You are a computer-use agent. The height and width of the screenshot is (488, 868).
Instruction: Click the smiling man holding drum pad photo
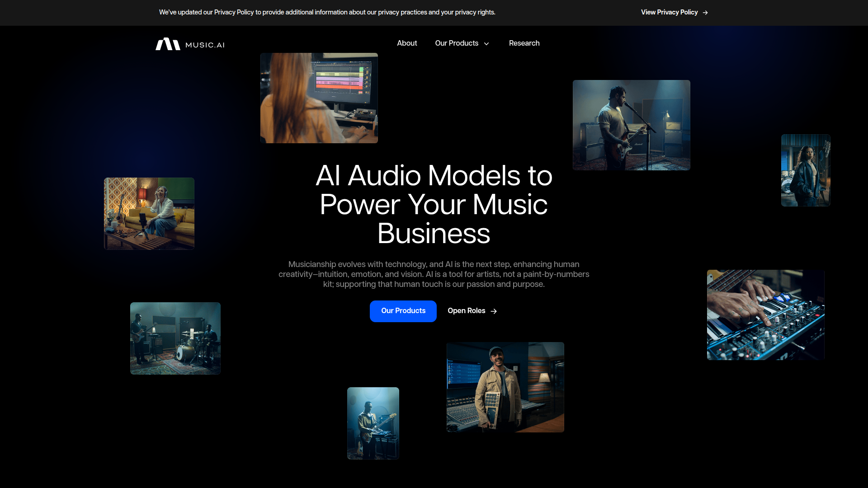[x=505, y=387]
